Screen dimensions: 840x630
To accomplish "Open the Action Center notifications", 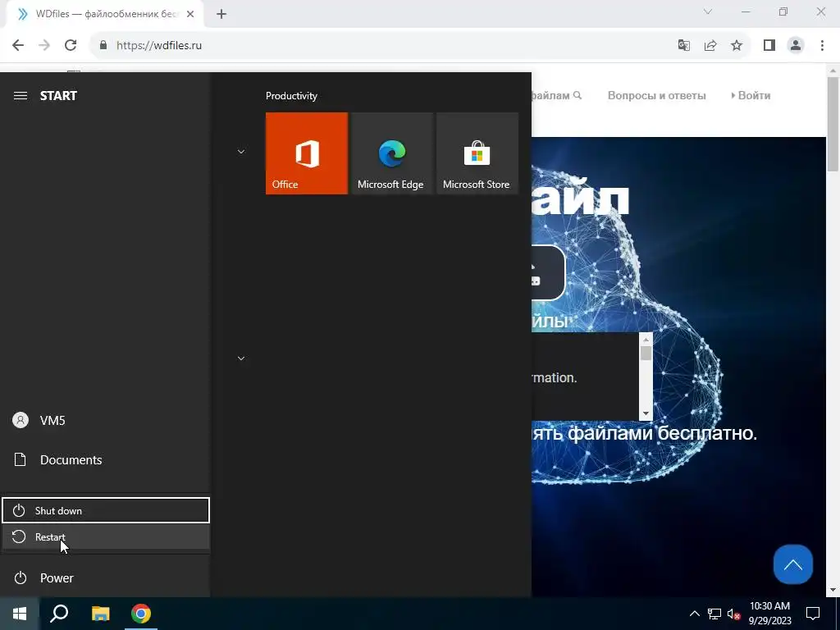I will [x=813, y=614].
